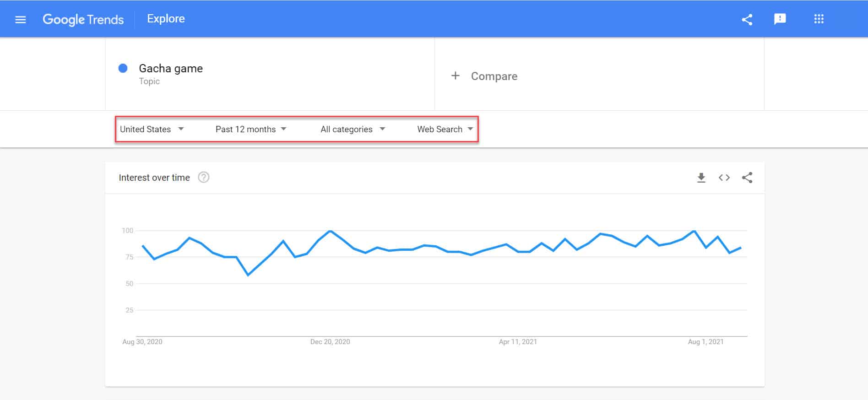Expand the All categories dropdown
The width and height of the screenshot is (868, 400).
tap(353, 130)
